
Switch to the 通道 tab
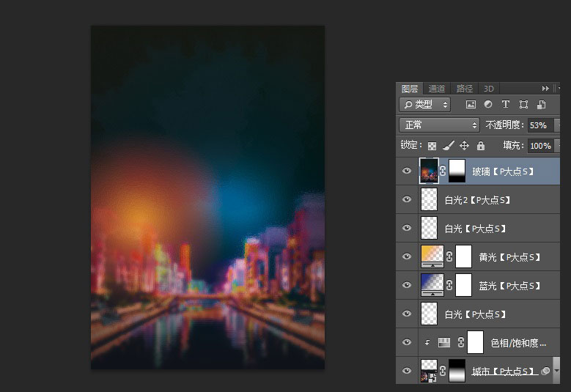[x=437, y=89]
